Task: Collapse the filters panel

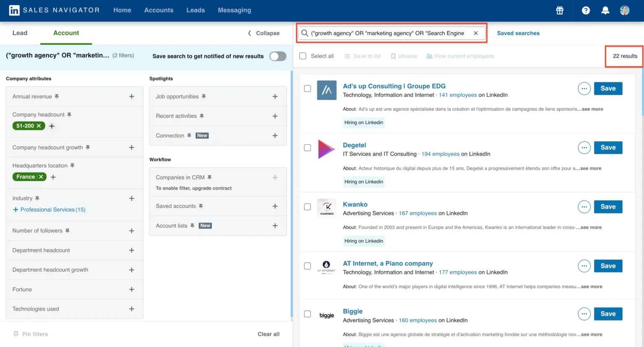Action: point(264,33)
